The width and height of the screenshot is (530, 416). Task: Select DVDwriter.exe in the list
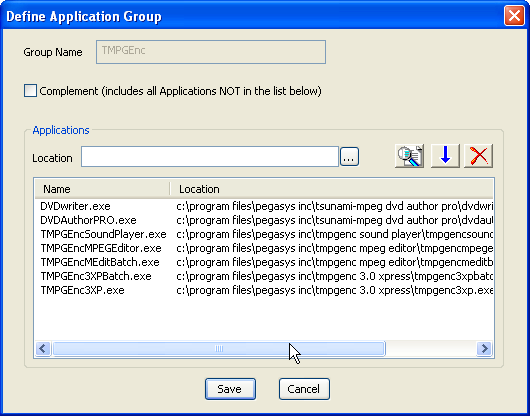pyautogui.click(x=75, y=206)
